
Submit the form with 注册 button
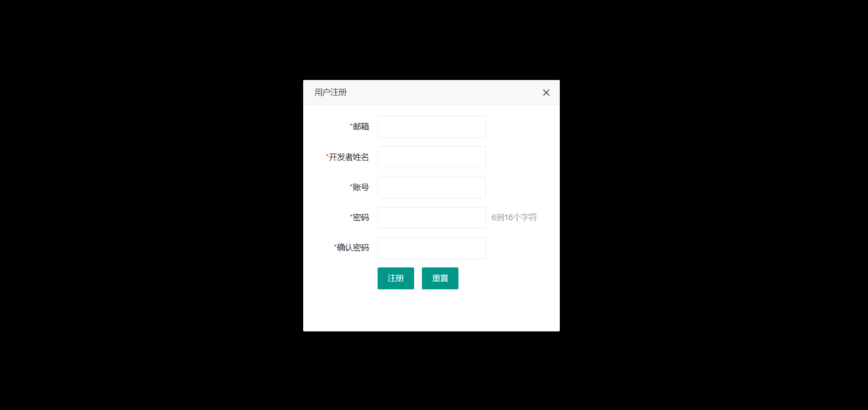[396, 278]
